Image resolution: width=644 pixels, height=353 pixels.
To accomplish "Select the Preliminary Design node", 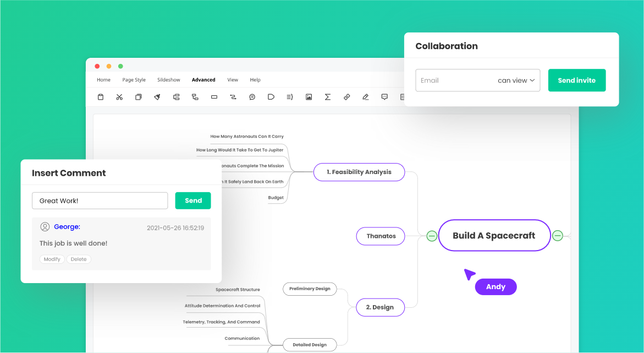I will pyautogui.click(x=310, y=289).
